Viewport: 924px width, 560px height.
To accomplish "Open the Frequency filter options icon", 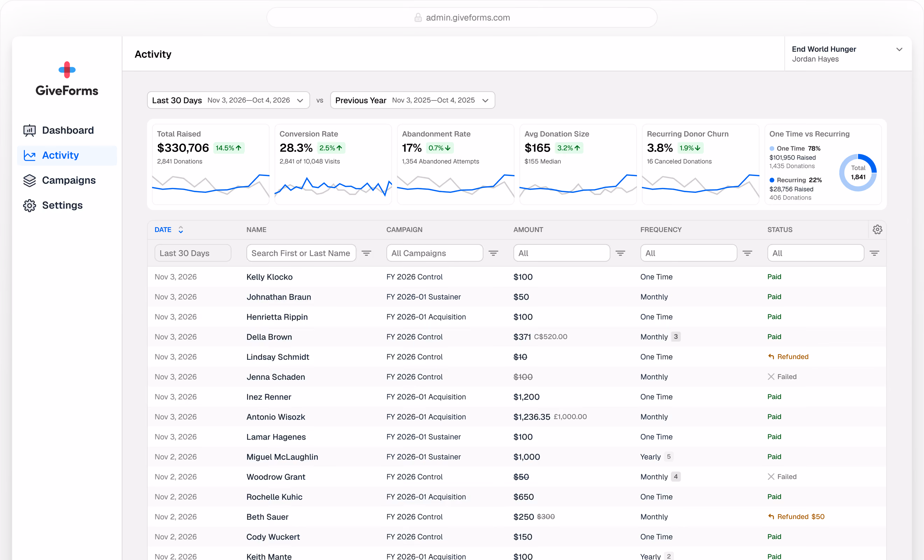I will tap(747, 253).
